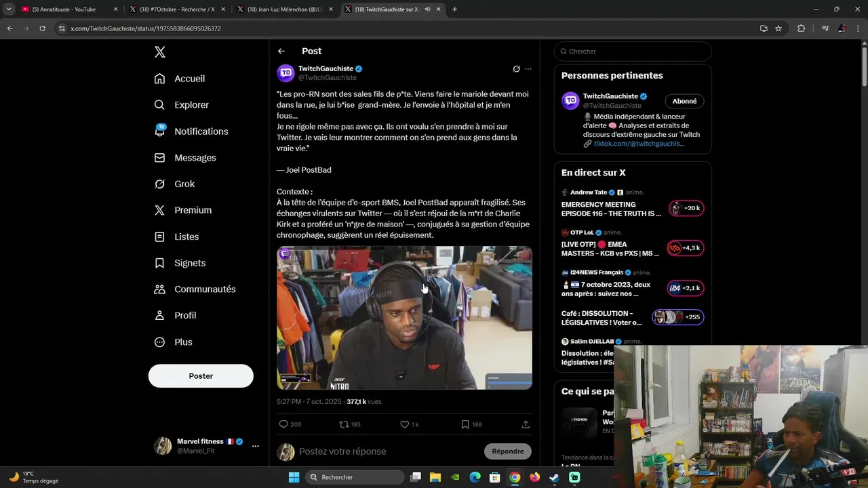Click the +2,1 k listeners badge
Screen dimensions: 868x488
click(x=685, y=288)
